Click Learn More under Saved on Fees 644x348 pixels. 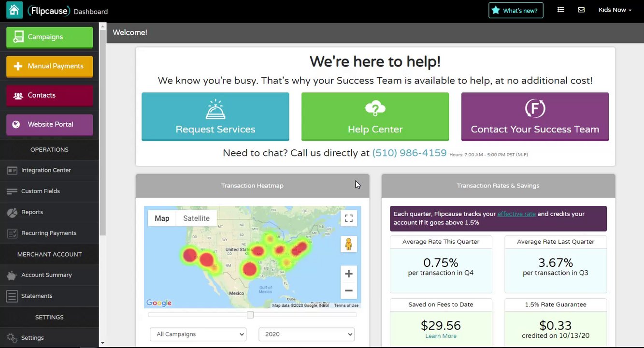pyautogui.click(x=441, y=336)
